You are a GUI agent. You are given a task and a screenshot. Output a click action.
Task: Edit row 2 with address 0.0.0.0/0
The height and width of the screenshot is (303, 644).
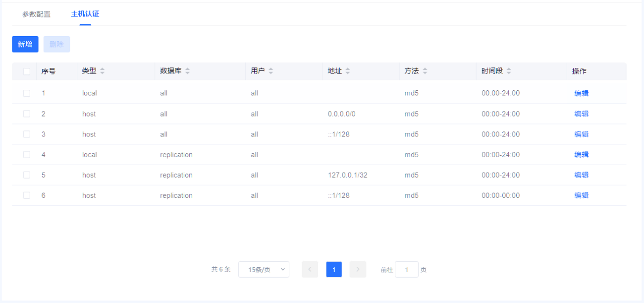coord(581,114)
